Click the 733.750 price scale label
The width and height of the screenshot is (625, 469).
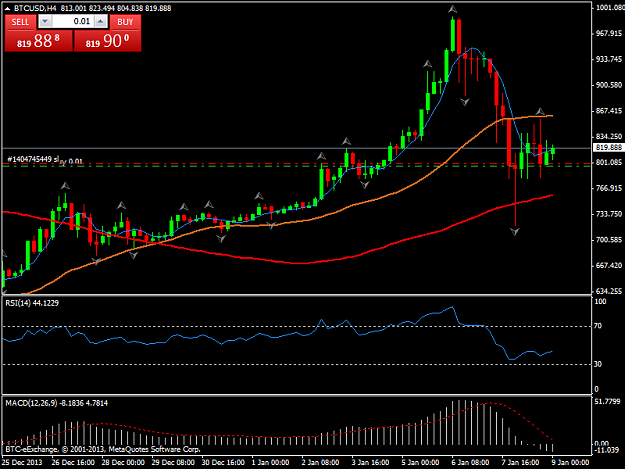point(608,214)
